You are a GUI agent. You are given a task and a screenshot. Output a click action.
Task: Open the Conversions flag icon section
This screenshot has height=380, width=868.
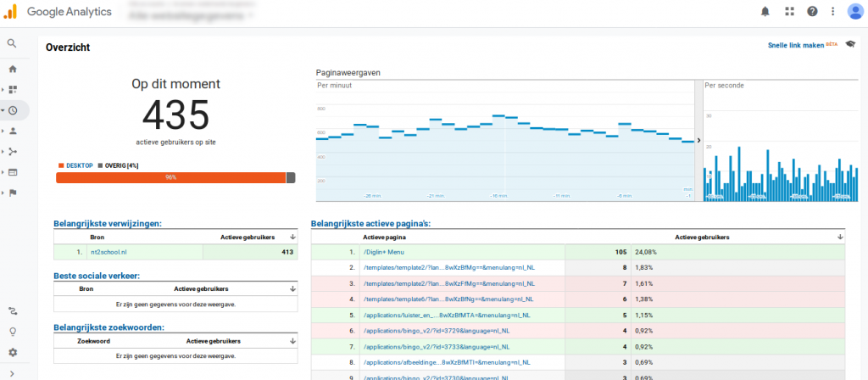14,193
